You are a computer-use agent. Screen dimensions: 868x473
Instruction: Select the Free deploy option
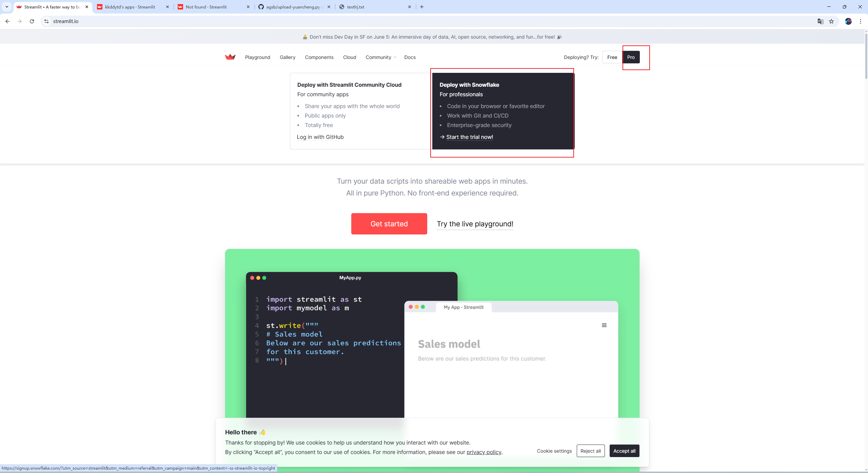point(612,57)
